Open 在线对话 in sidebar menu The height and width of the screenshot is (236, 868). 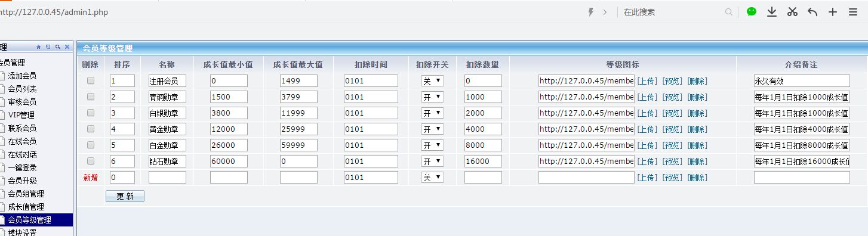coord(22,154)
